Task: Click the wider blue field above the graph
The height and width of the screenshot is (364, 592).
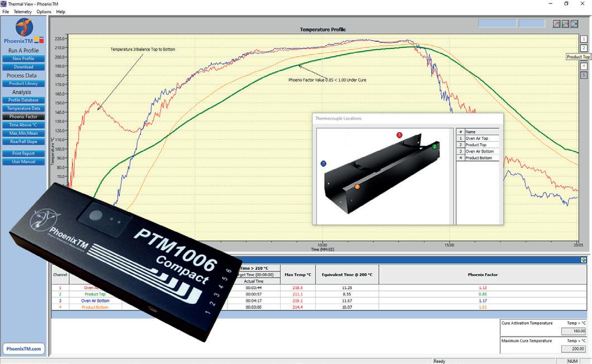Action: click(x=497, y=23)
